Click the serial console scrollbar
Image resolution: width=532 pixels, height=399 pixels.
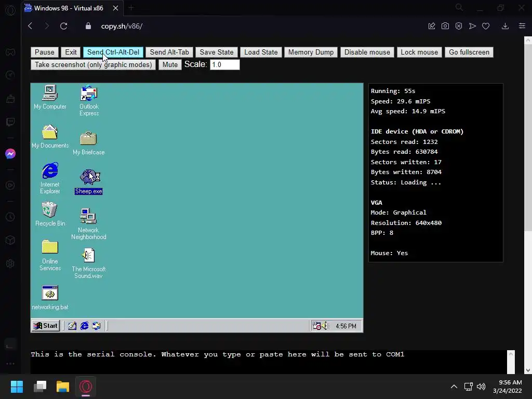[511, 362]
